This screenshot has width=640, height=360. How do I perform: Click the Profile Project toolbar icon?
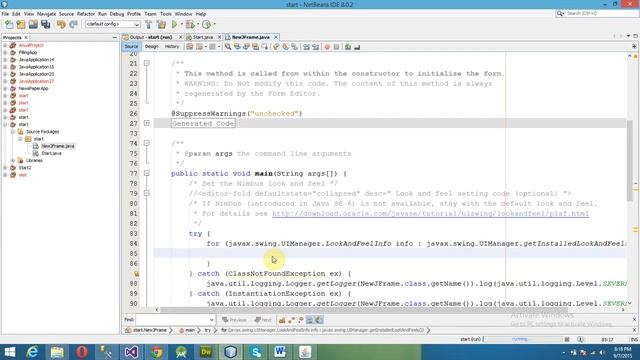coord(207,24)
